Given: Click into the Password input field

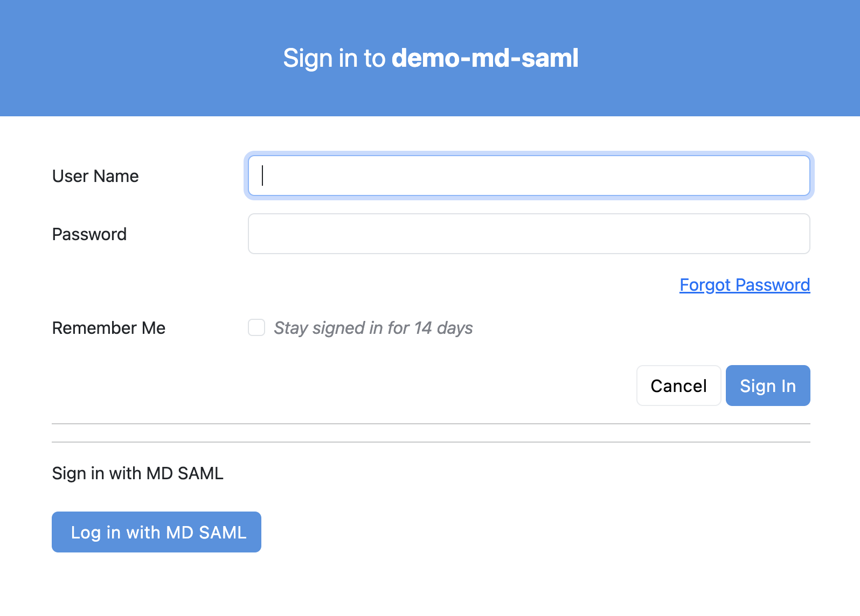Looking at the screenshot, I should (x=528, y=234).
